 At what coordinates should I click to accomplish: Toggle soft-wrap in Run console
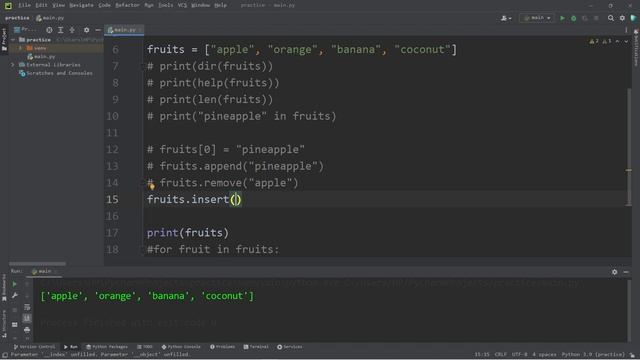pos(27,307)
